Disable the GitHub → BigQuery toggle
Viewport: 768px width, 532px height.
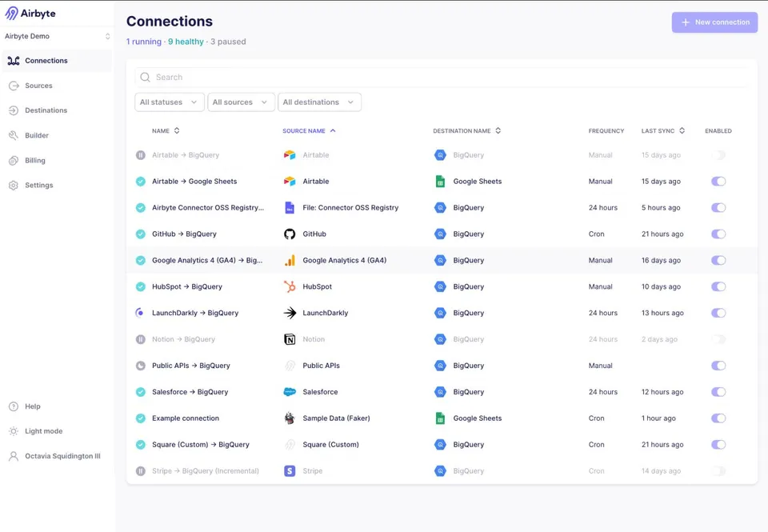[x=718, y=234]
